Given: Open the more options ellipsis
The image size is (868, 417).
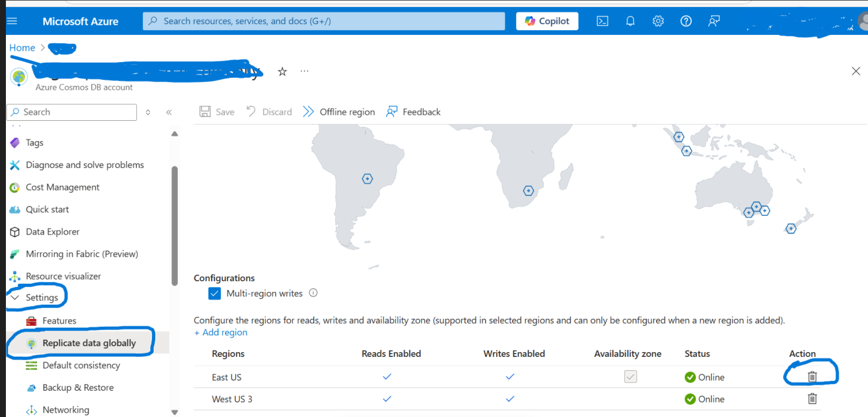Looking at the screenshot, I should click(x=305, y=71).
